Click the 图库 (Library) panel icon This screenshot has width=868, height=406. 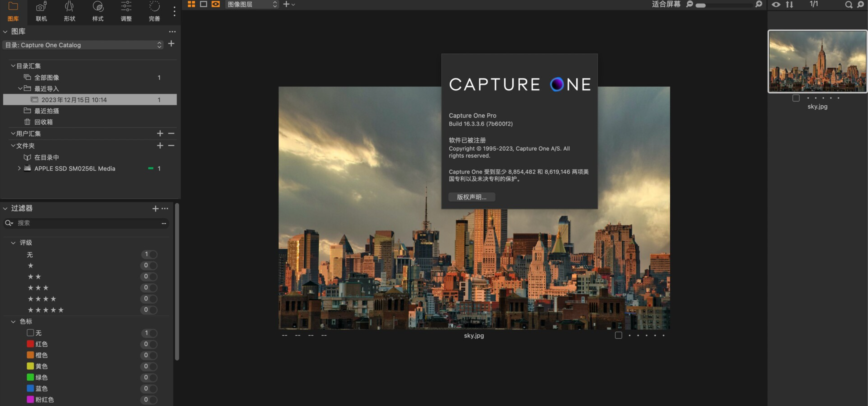(13, 11)
